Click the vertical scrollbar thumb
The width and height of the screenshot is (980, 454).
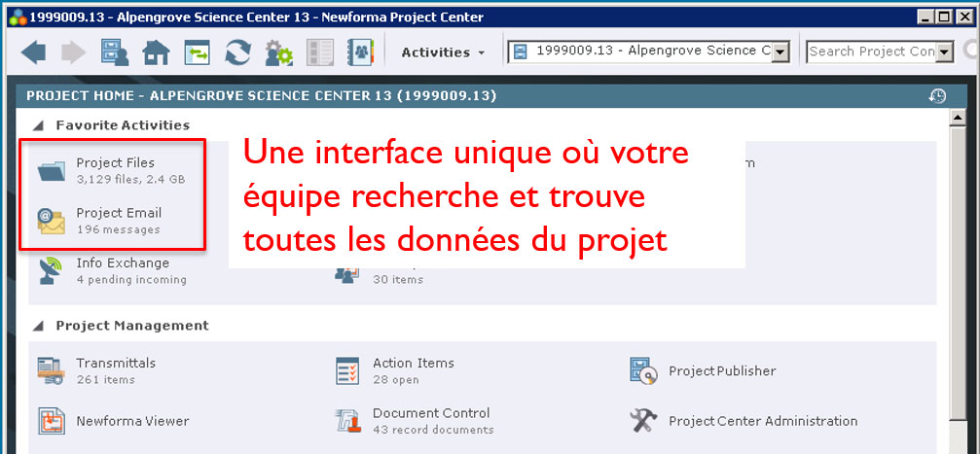957,275
